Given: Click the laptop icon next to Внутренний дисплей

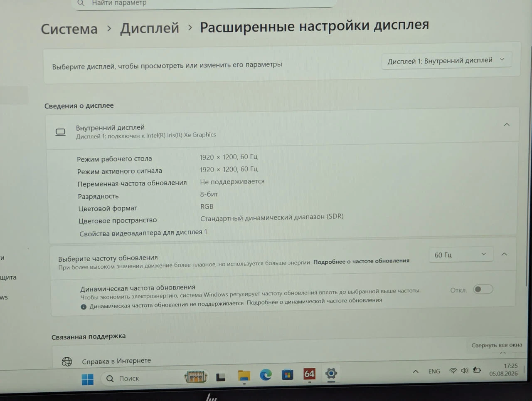Looking at the screenshot, I should (61, 132).
